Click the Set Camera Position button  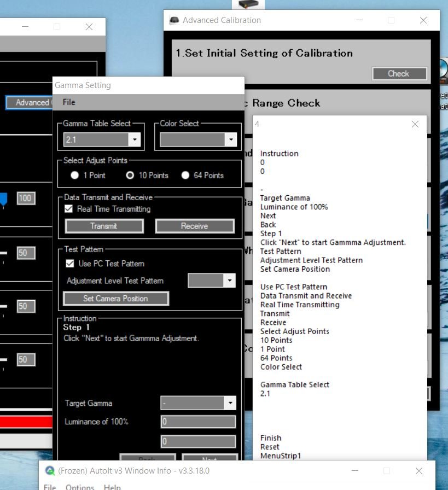[115, 299]
